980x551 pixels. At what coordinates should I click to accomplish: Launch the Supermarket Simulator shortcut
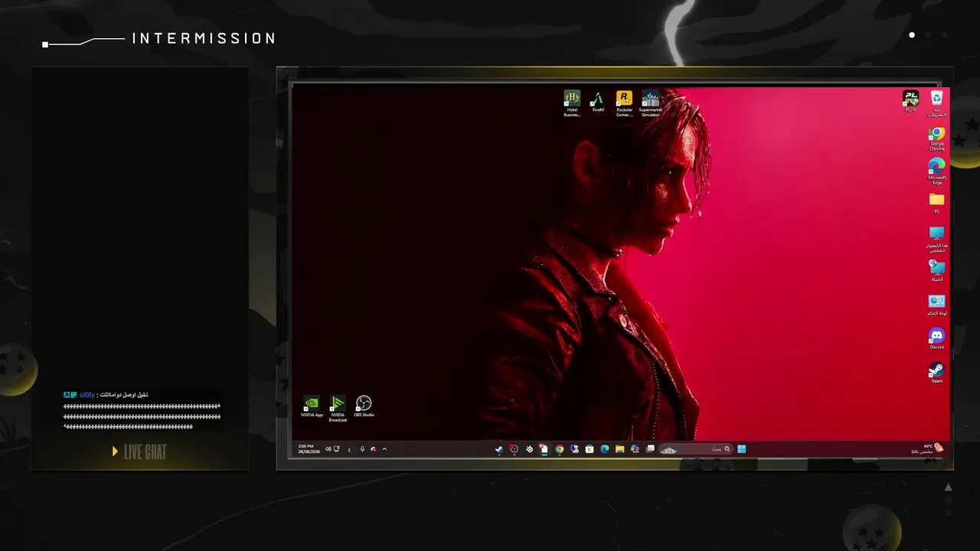(650, 103)
